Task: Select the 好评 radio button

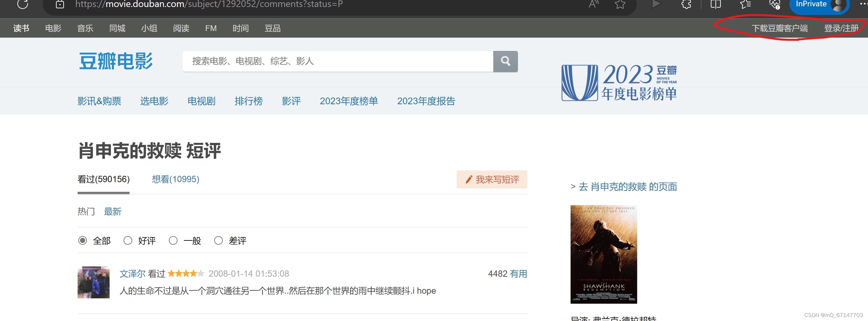Action: tap(128, 240)
